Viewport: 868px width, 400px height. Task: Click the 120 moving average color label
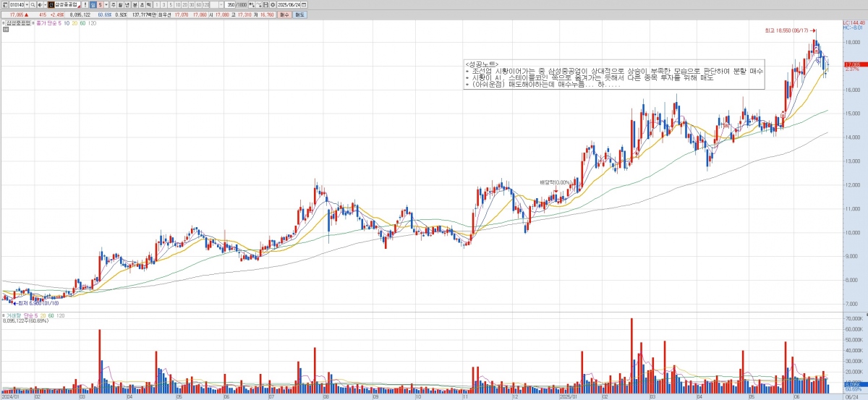92,23
